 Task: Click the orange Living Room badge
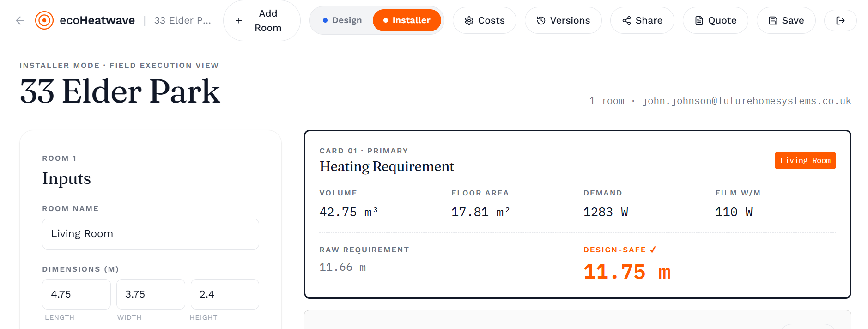[805, 160]
